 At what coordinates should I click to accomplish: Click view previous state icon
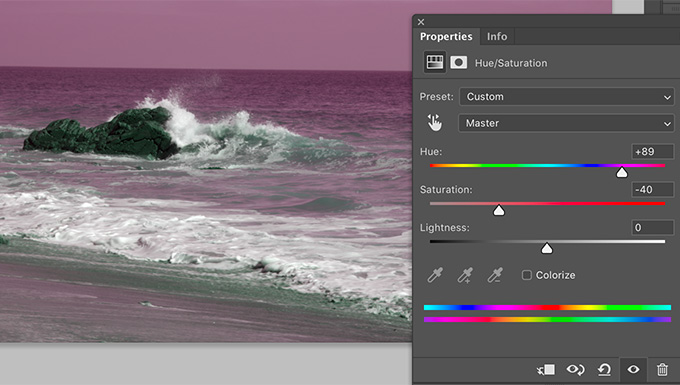pos(575,369)
